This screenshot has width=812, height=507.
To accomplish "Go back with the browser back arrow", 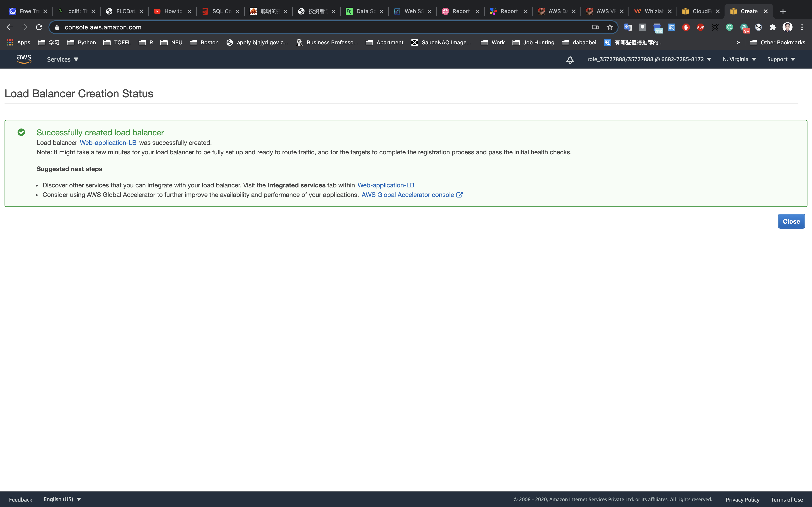I will point(10,27).
